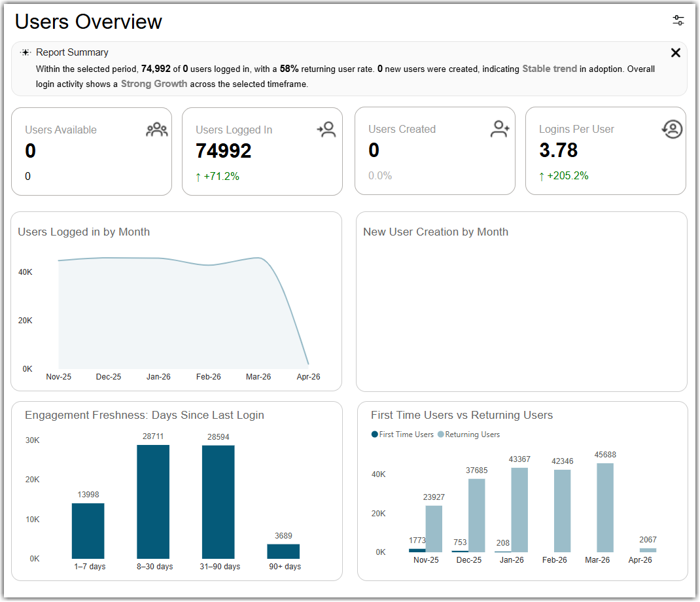The width and height of the screenshot is (700, 602).
Task: Click the 90+ days bar
Action: click(x=283, y=552)
